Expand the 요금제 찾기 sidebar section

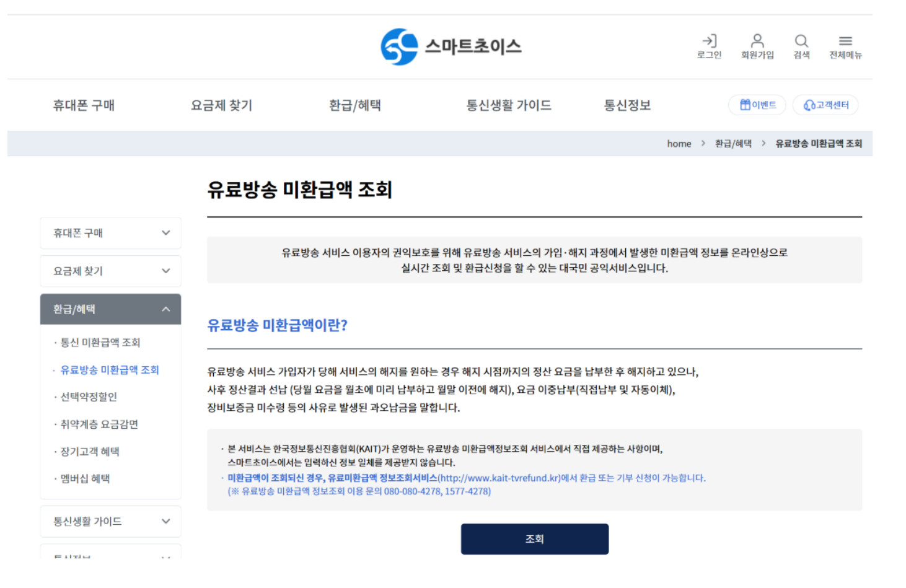[x=110, y=271]
